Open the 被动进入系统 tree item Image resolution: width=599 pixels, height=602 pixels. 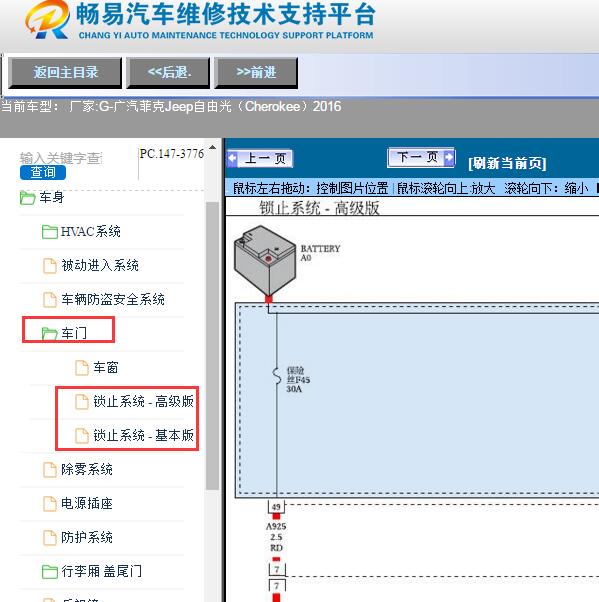100,265
